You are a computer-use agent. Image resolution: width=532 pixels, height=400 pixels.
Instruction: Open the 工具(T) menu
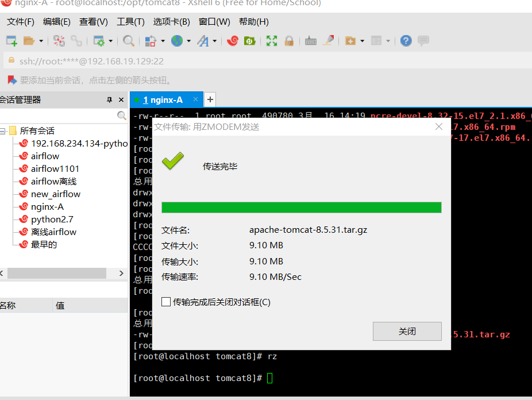pyautogui.click(x=130, y=22)
